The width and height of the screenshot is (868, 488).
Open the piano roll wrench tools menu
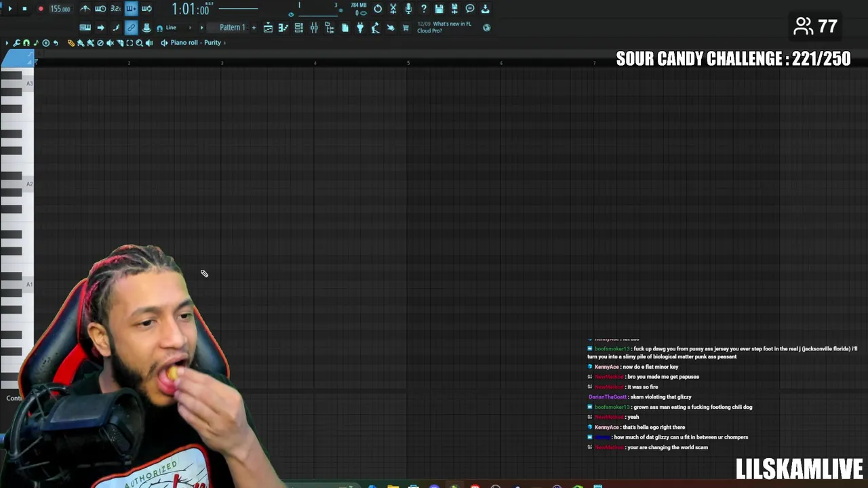coord(16,43)
